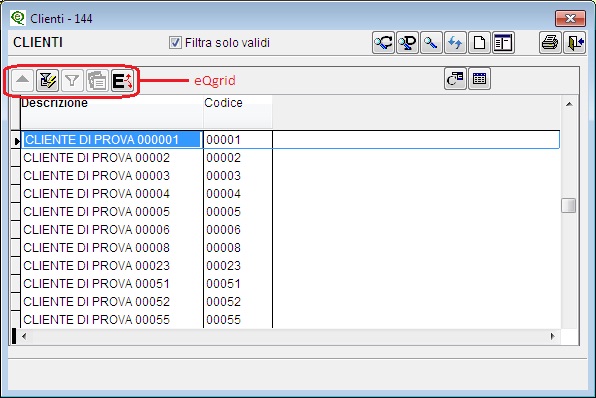
Task: Sort by the Codice column header
Action: [x=238, y=112]
